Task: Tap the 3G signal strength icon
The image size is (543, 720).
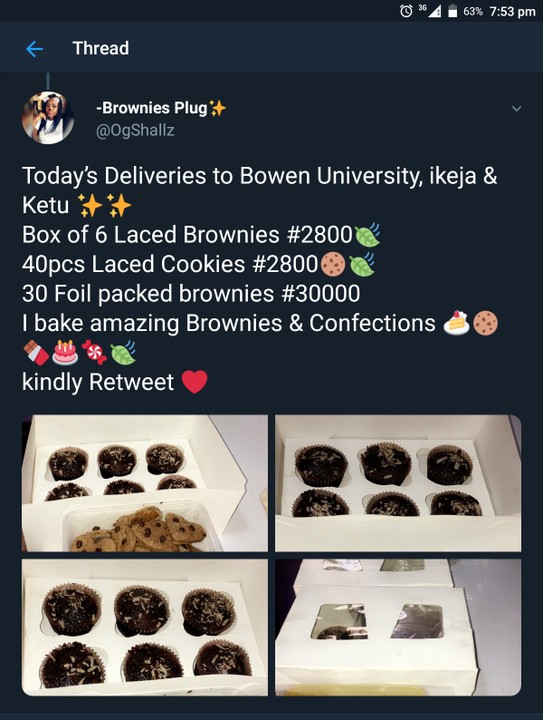Action: pos(431,11)
